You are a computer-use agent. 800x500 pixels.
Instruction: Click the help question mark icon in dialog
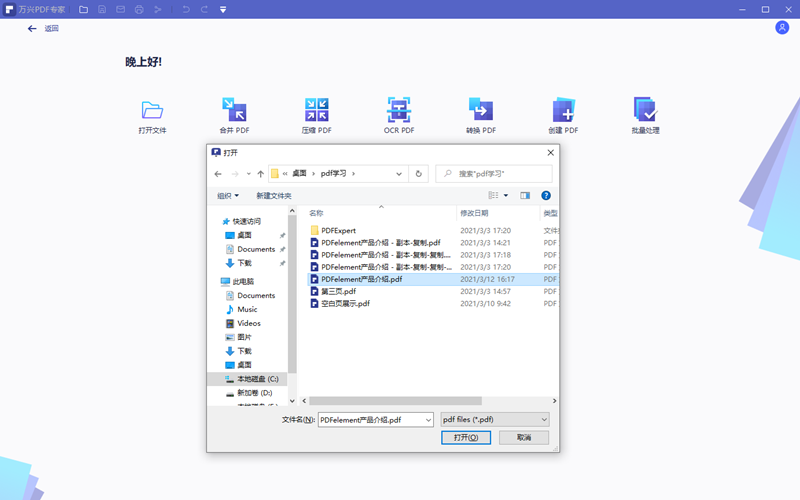546,196
